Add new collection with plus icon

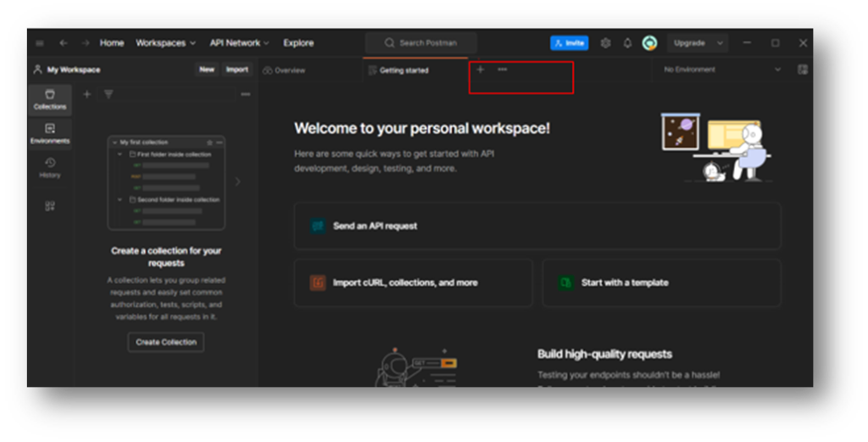click(x=87, y=95)
